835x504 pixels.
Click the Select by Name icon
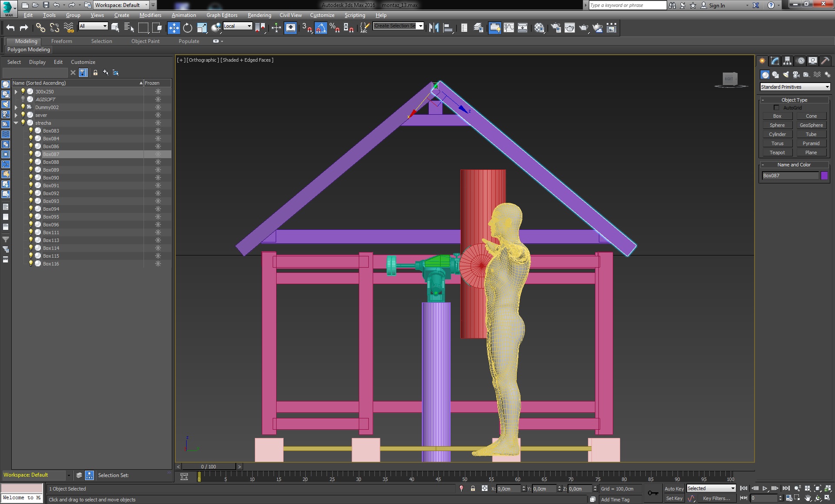pyautogui.click(x=129, y=28)
